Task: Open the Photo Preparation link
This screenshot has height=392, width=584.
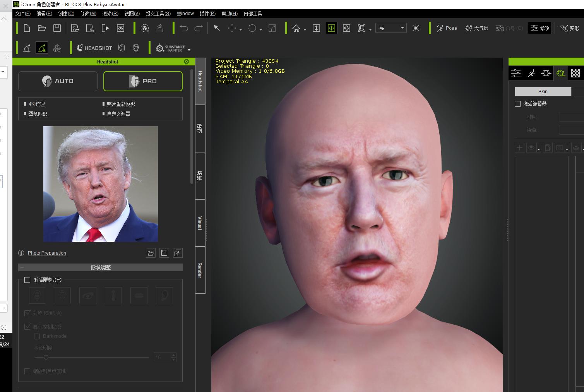Action: [47, 253]
